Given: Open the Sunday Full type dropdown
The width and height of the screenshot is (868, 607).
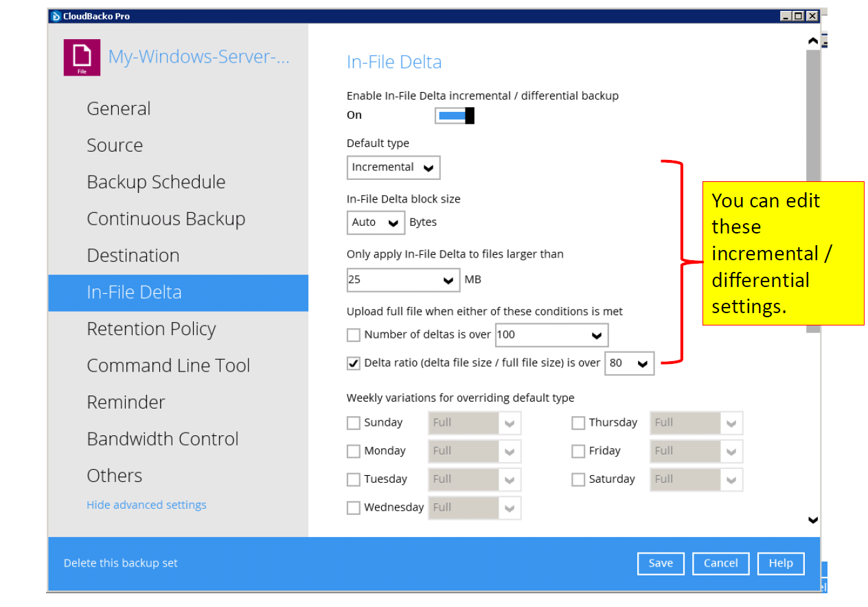Looking at the screenshot, I should click(x=475, y=423).
